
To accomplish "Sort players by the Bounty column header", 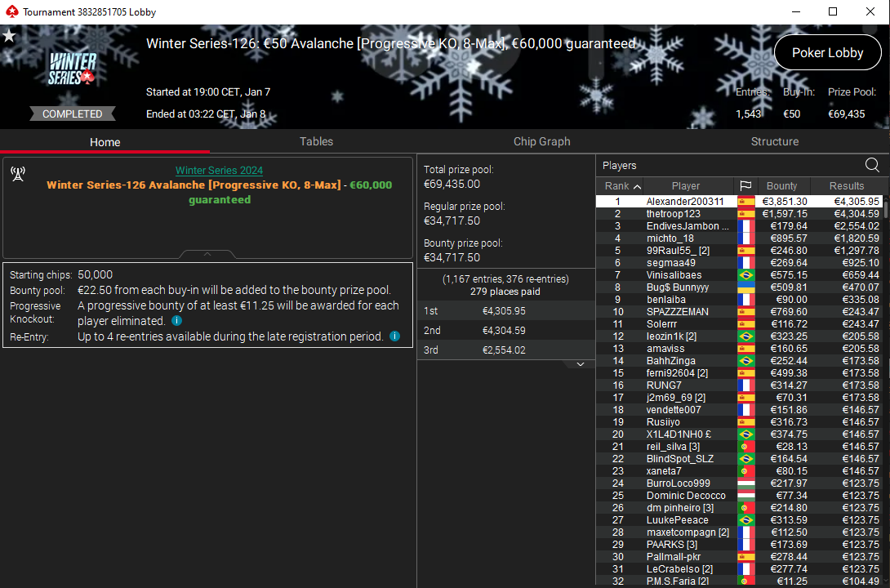I will (781, 185).
